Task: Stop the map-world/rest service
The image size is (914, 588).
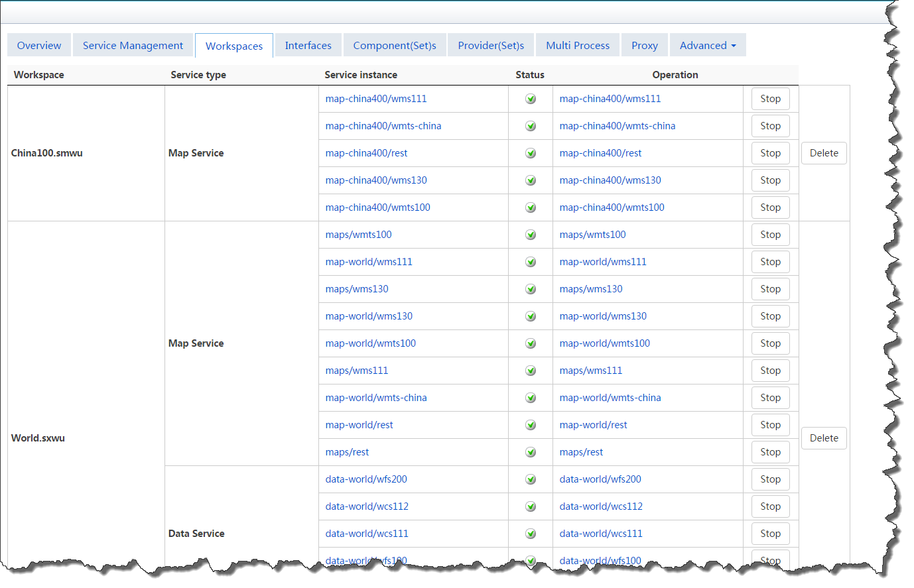Action: [x=770, y=425]
